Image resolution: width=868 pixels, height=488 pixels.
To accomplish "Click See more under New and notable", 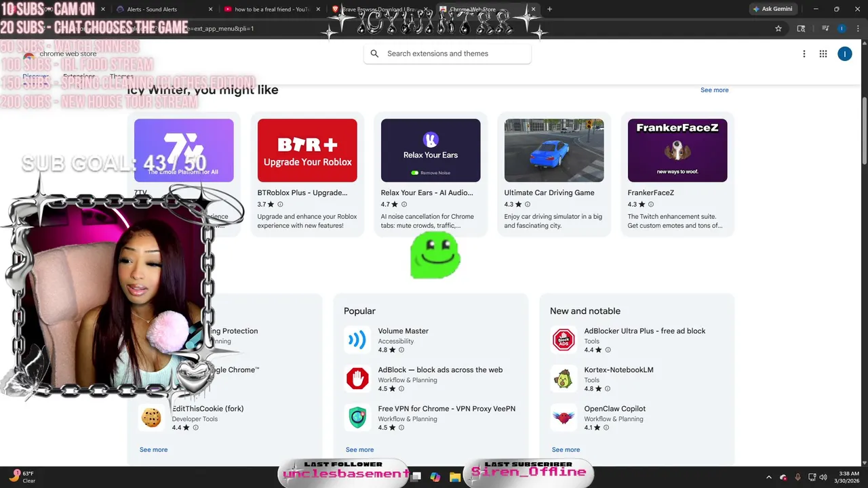I will [x=566, y=450].
